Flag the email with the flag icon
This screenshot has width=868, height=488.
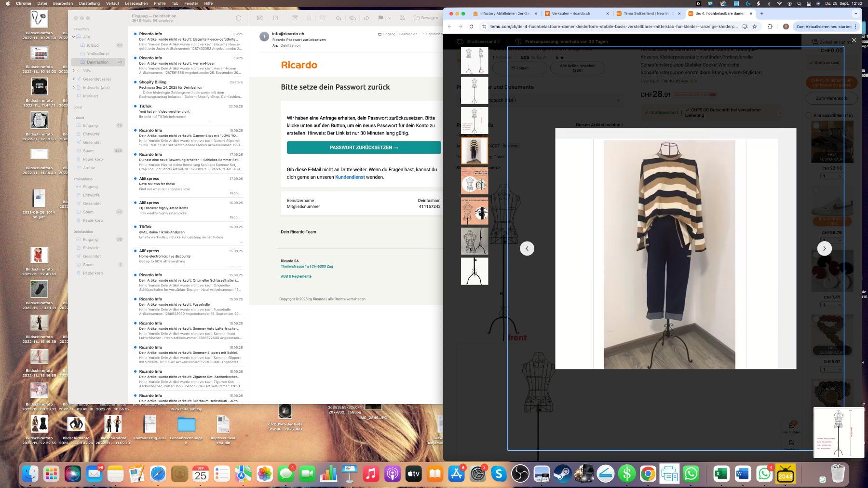click(x=380, y=18)
